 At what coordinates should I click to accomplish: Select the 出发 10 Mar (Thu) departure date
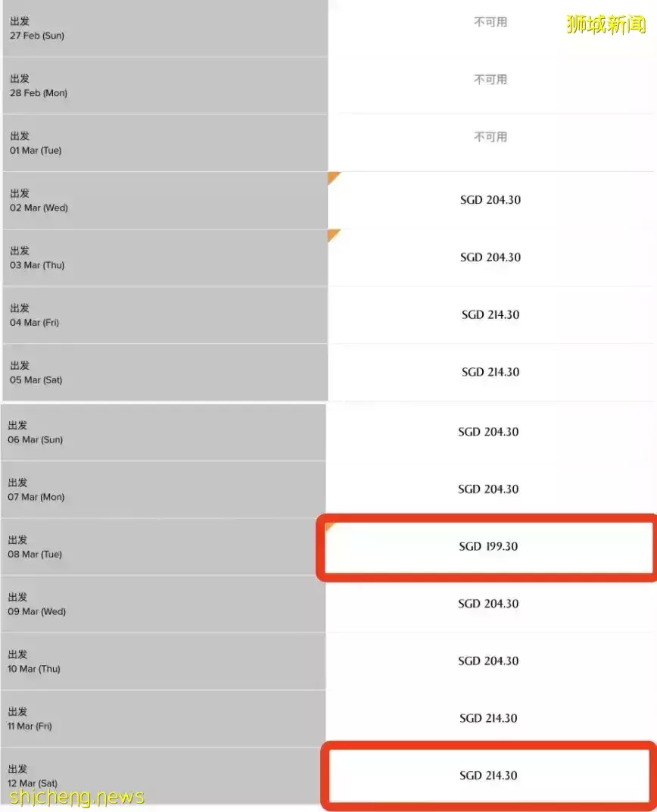tap(151, 661)
